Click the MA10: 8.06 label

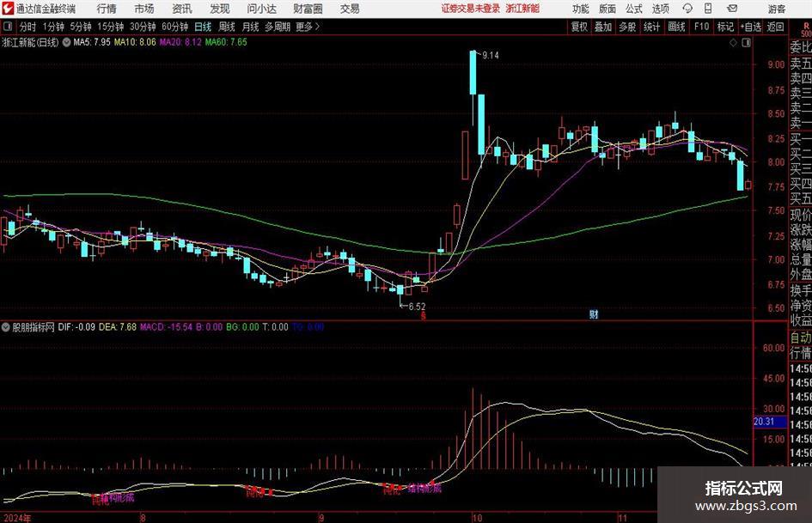135,42
